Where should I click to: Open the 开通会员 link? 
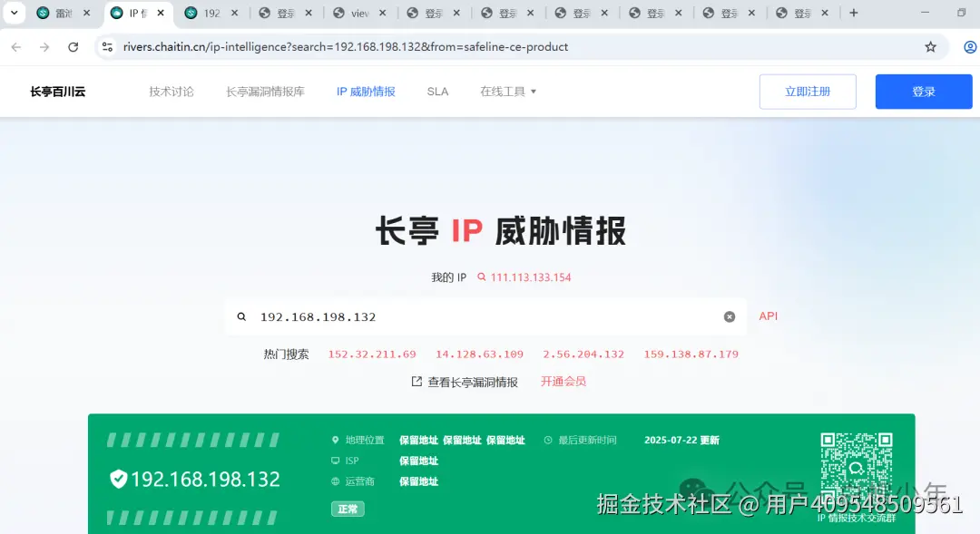tap(563, 382)
